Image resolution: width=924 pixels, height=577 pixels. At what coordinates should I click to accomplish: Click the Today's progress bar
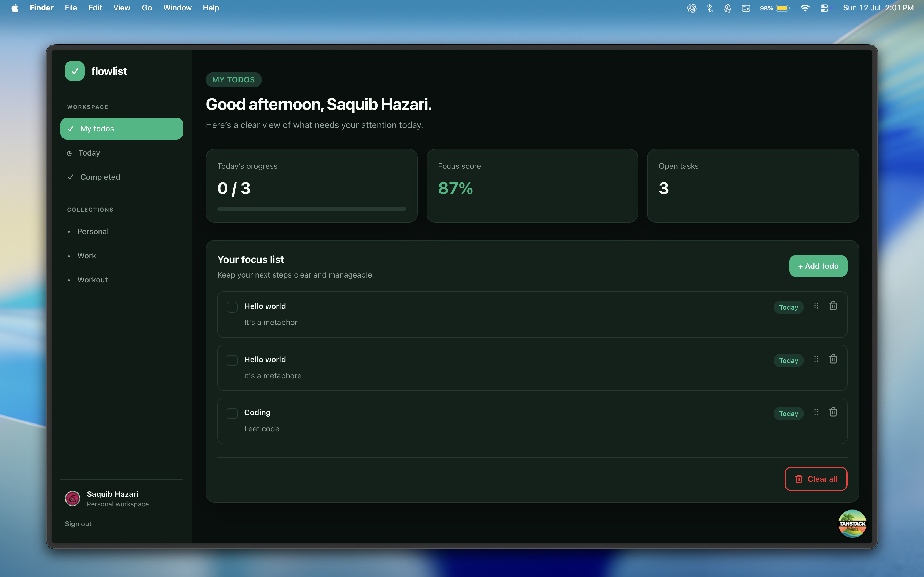312,209
